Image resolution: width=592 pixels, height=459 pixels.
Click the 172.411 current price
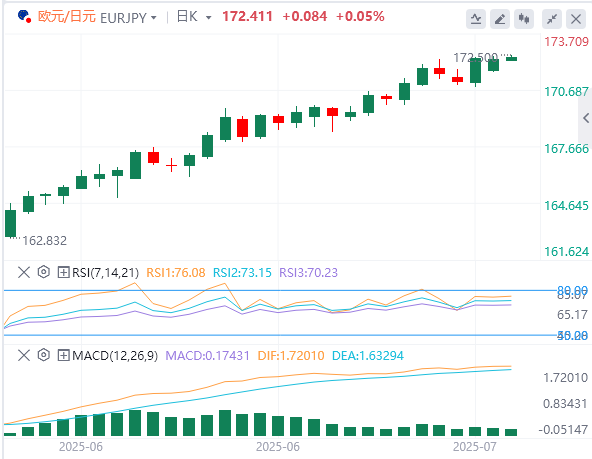coord(247,17)
